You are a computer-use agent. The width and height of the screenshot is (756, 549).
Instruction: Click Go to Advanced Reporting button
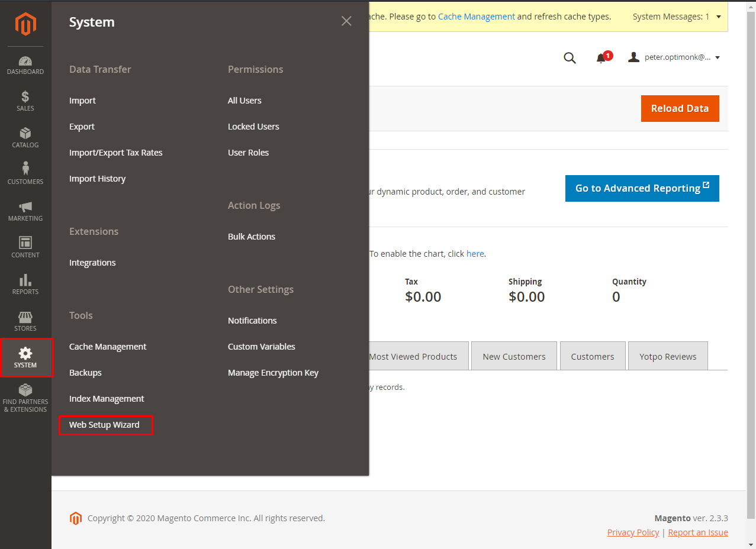(642, 188)
